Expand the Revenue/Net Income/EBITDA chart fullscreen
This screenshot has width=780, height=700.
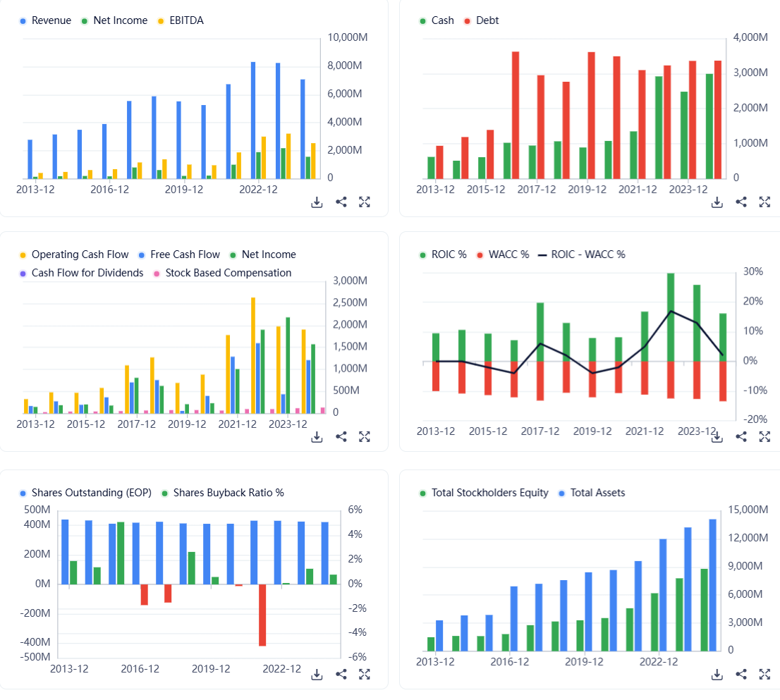(365, 202)
